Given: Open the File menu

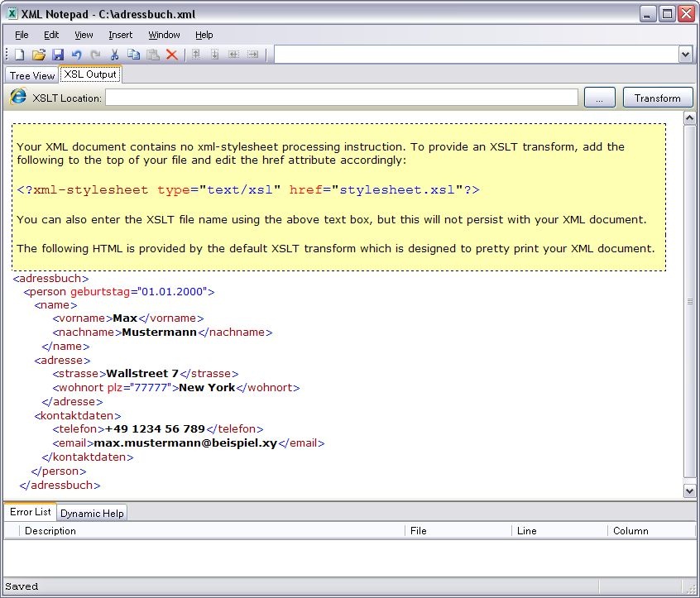Looking at the screenshot, I should point(22,35).
